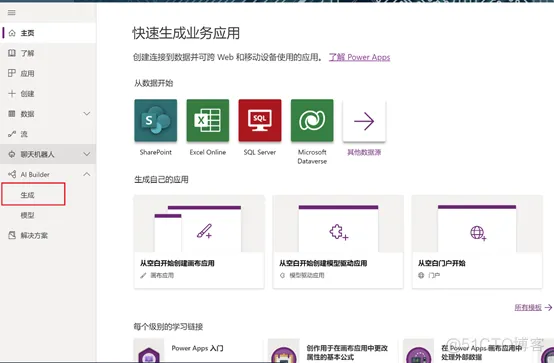554x363 pixels.
Task: Open 了解 learn section
Action: 48,53
